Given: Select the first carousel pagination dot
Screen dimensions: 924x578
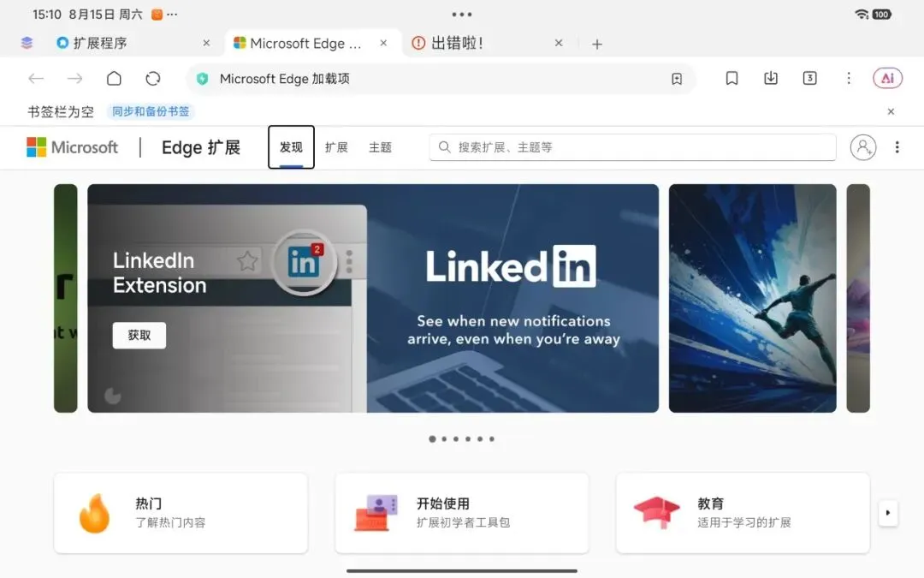Looking at the screenshot, I should pyautogui.click(x=433, y=438).
